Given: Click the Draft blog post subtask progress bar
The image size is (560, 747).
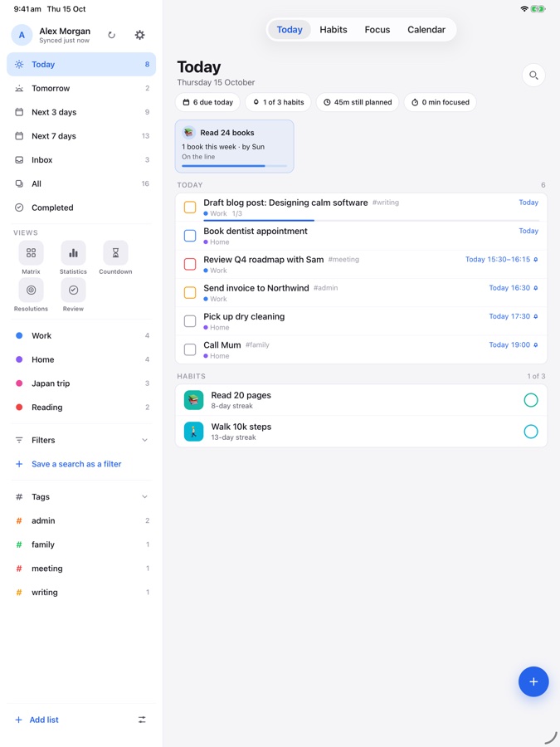Looking at the screenshot, I should [372, 220].
